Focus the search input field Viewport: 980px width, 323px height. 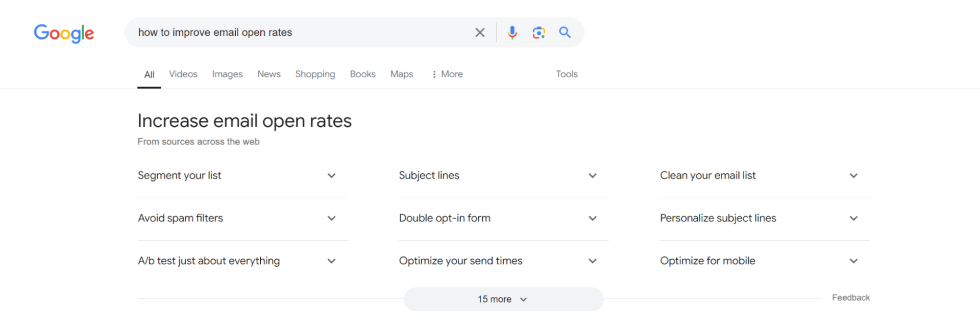pyautogui.click(x=301, y=33)
